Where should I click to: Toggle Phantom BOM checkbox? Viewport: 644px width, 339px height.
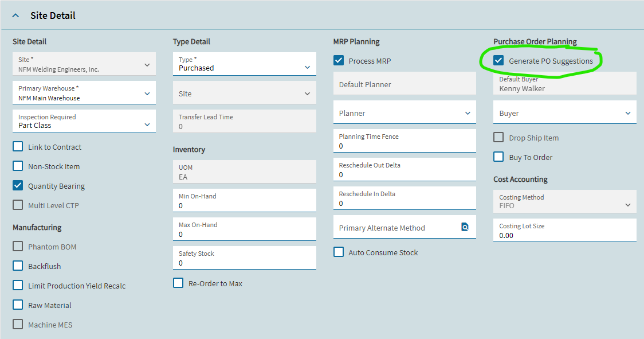coord(18,247)
